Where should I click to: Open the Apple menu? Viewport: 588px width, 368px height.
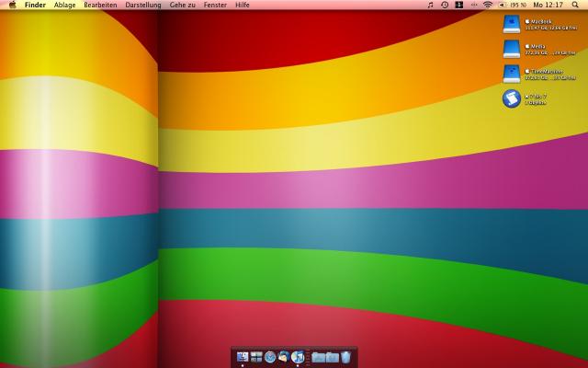point(13,5)
